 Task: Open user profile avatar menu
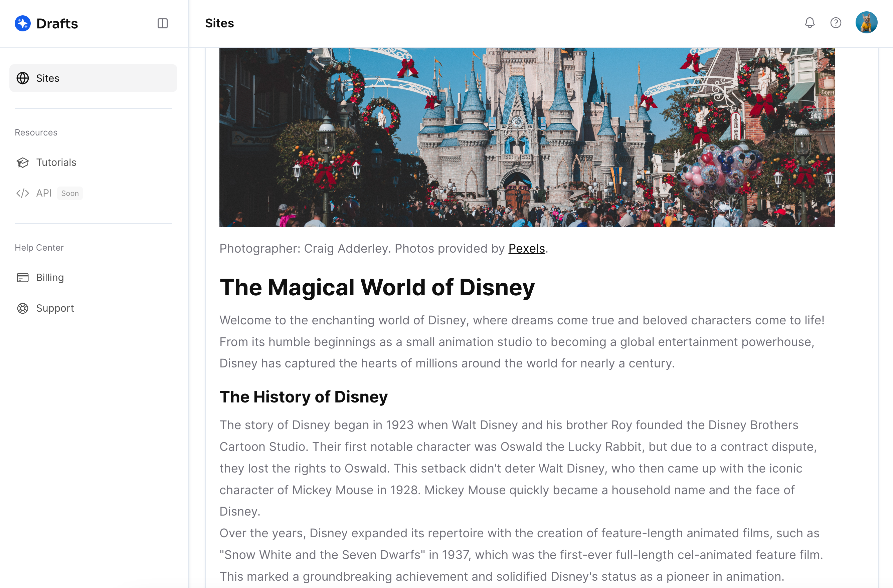tap(866, 22)
